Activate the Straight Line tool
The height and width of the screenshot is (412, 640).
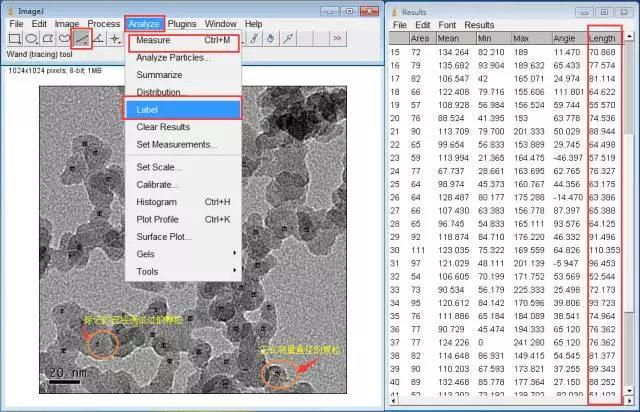pos(83,39)
